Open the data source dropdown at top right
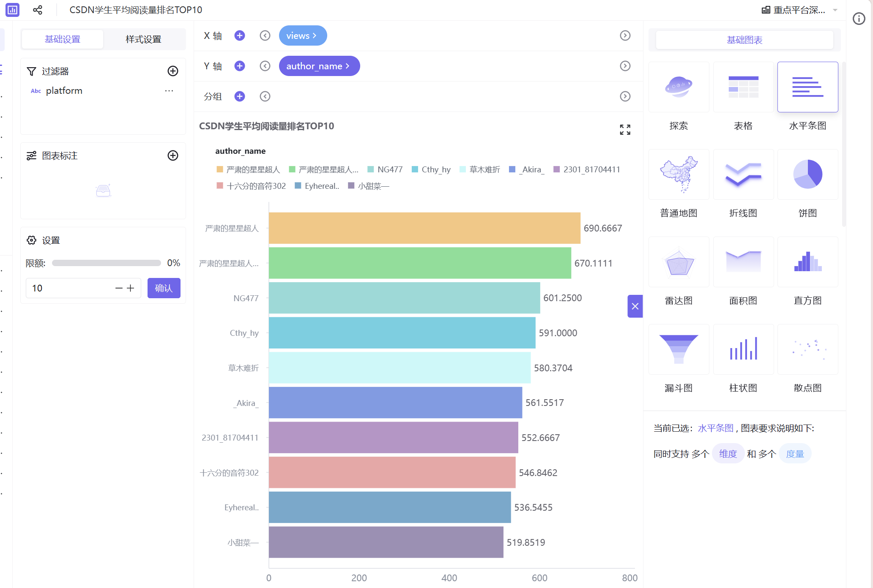The image size is (873, 588). [x=799, y=10]
